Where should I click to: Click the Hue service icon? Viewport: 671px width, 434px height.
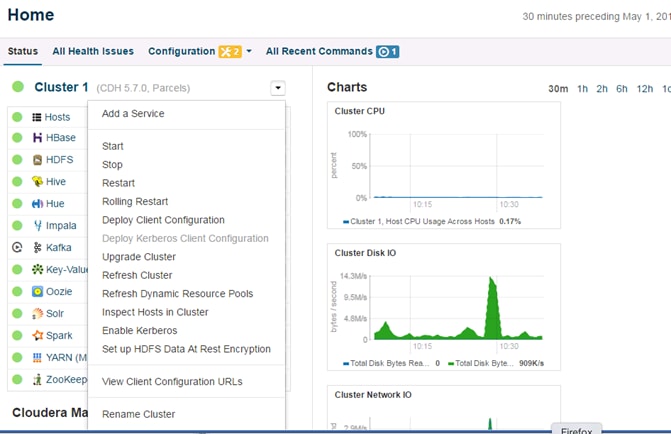37,204
